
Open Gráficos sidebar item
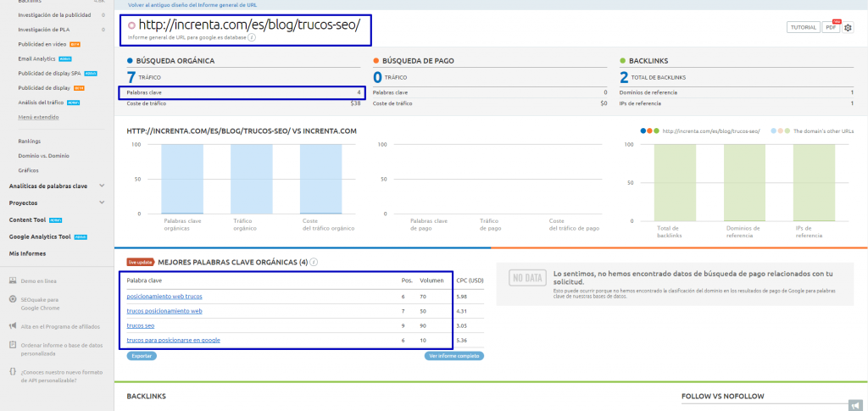click(x=28, y=170)
